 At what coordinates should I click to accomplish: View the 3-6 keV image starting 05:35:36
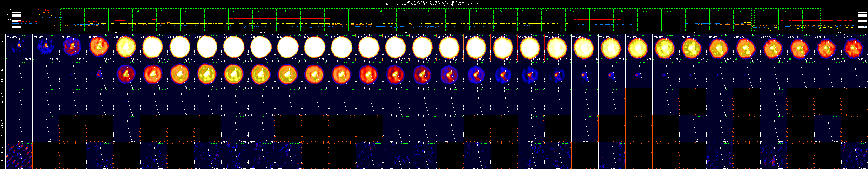(720, 47)
